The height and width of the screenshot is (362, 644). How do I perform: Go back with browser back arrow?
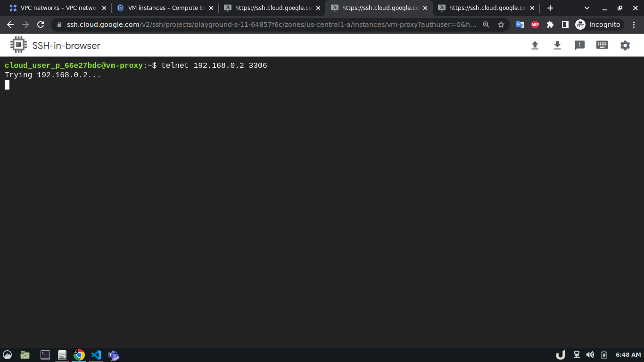(10, 25)
